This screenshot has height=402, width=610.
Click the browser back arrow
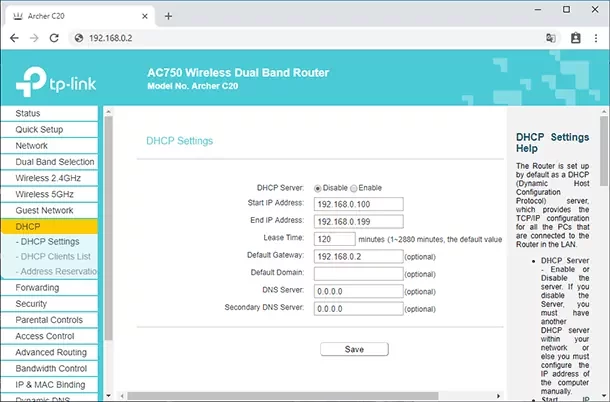tap(14, 38)
